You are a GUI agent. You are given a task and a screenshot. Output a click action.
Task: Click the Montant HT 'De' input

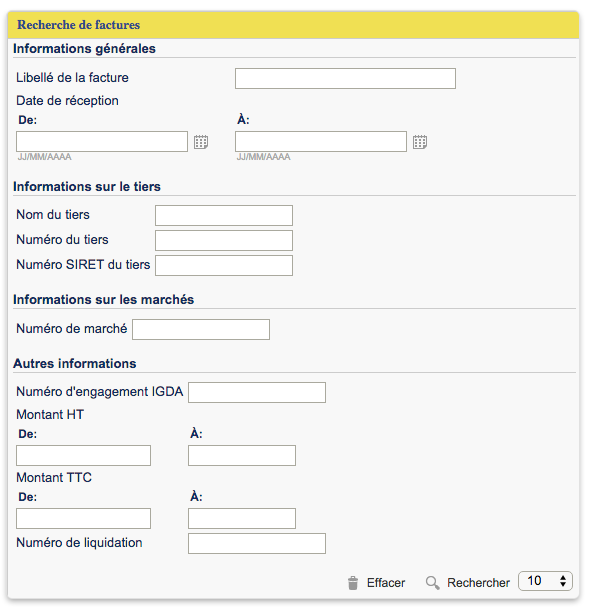point(84,456)
